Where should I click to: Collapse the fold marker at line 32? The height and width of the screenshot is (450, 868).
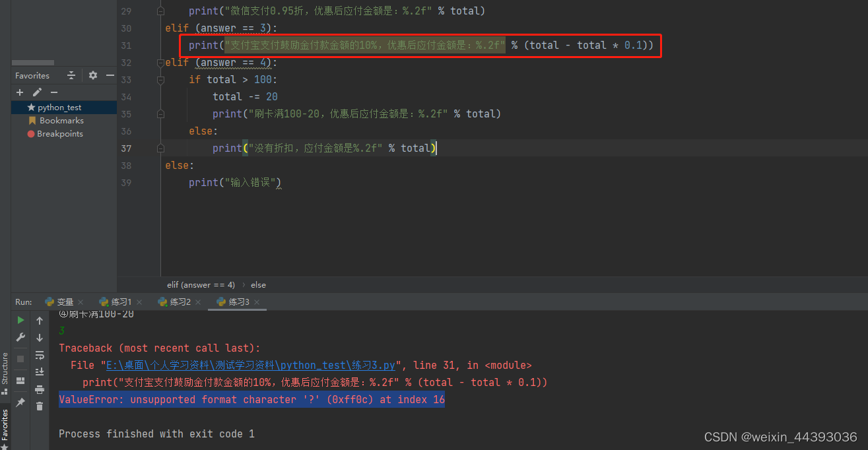(x=160, y=63)
